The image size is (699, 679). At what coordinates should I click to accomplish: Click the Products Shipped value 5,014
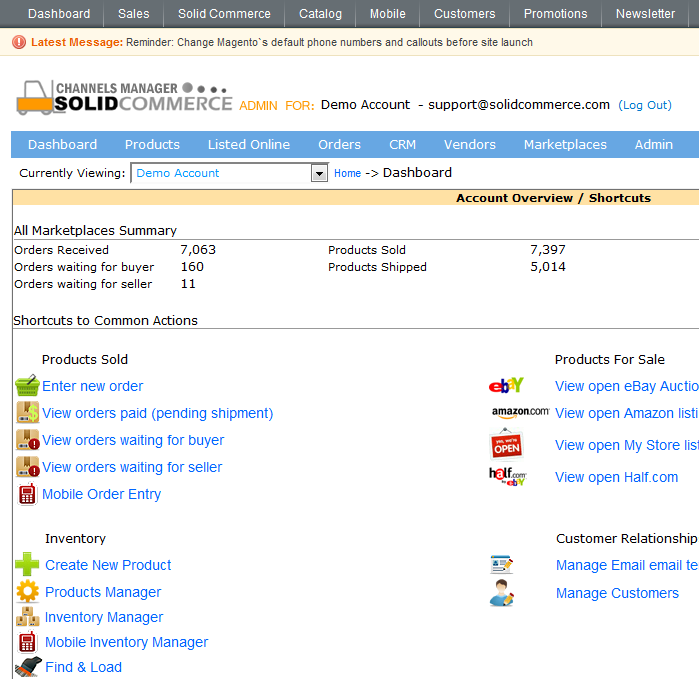point(548,267)
